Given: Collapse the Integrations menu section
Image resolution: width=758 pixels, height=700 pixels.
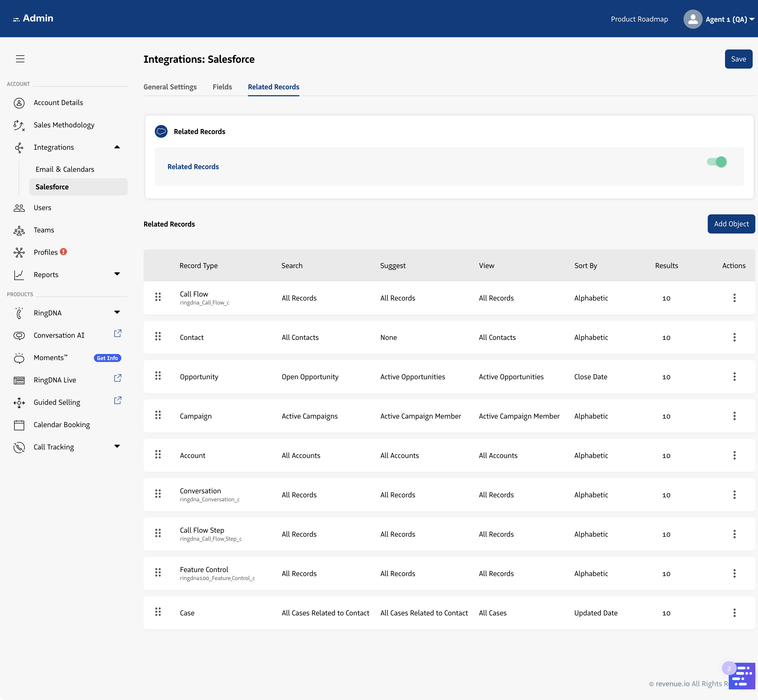Looking at the screenshot, I should coord(117,147).
